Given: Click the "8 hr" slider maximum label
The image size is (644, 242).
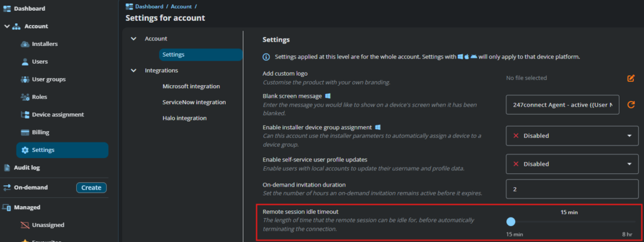Looking at the screenshot, I should [x=627, y=234].
